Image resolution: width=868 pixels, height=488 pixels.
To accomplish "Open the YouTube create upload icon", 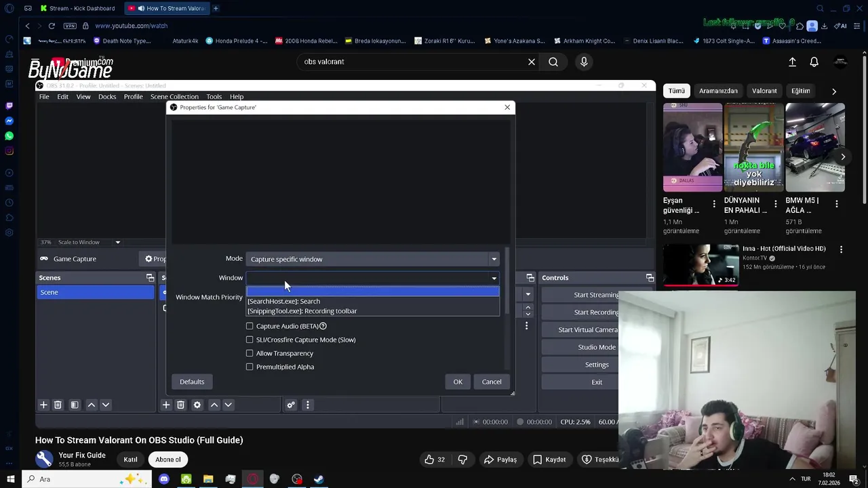I will (x=792, y=62).
